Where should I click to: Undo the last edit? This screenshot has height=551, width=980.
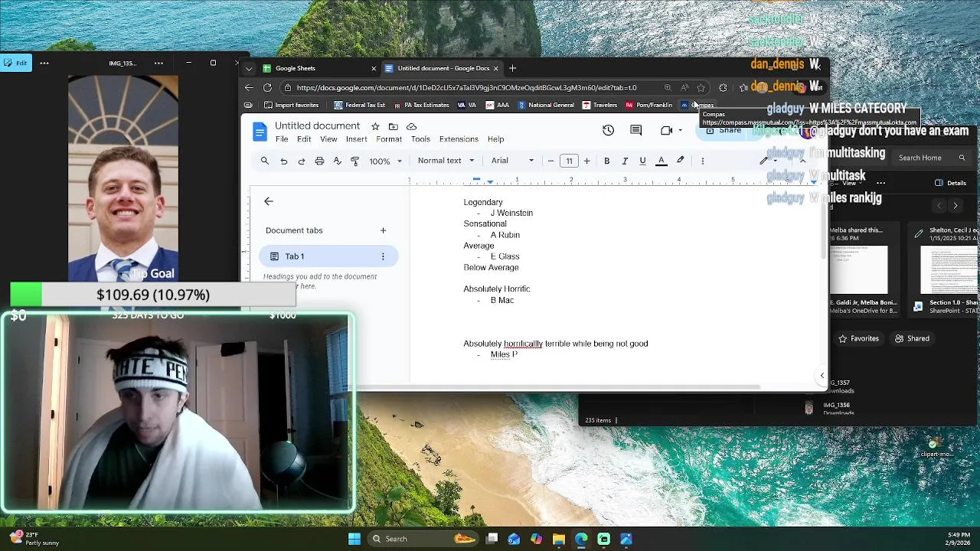[283, 161]
